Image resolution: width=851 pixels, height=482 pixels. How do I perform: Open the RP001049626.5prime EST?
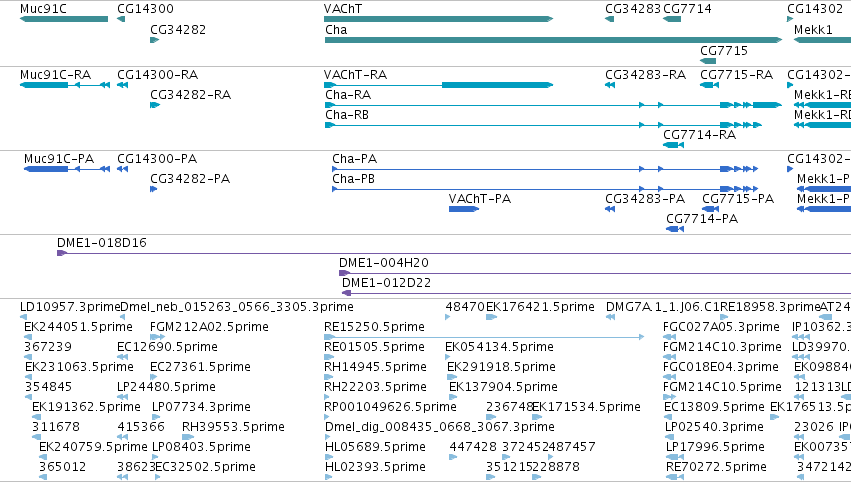[x=327, y=417]
